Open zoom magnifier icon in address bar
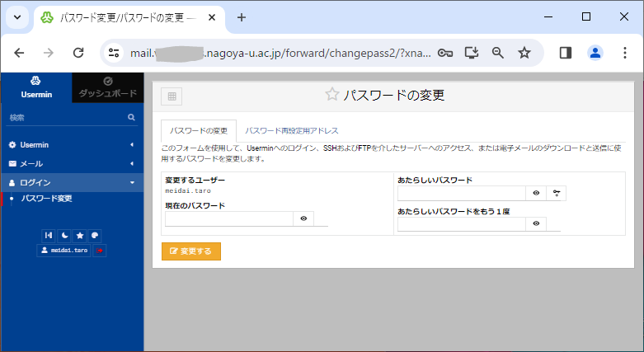Screen dimensions: 644x352 pyautogui.click(x=498, y=53)
